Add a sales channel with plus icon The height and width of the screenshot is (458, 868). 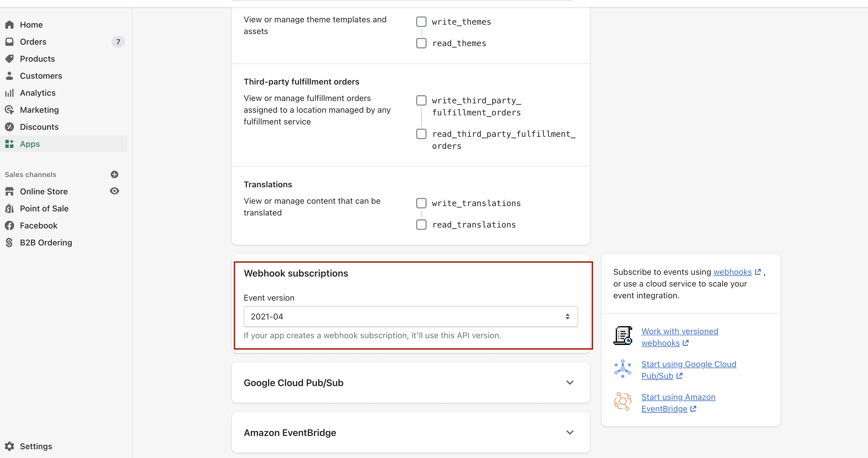point(115,174)
